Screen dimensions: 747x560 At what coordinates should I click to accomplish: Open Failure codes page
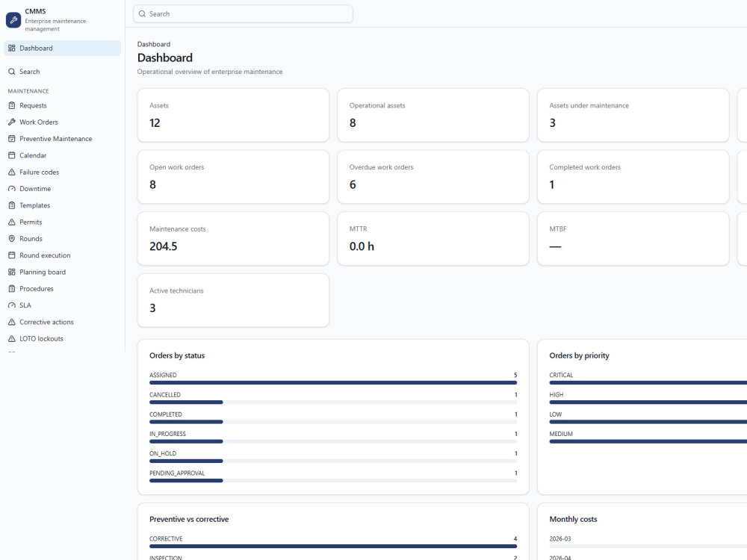[63, 172]
